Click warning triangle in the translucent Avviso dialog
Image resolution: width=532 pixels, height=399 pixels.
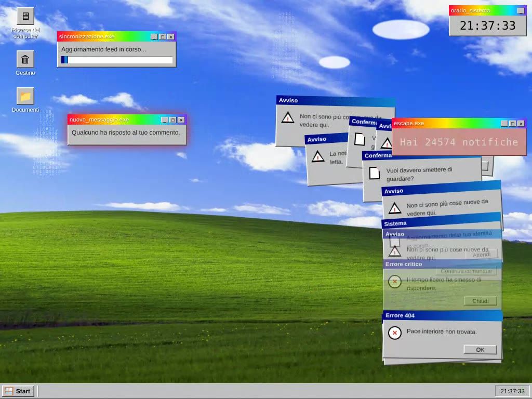tap(395, 251)
